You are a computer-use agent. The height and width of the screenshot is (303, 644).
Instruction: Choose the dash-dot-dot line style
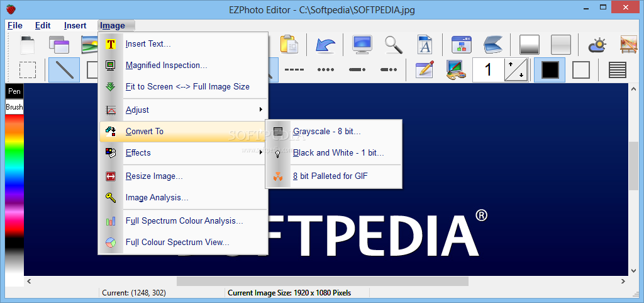[x=388, y=70]
